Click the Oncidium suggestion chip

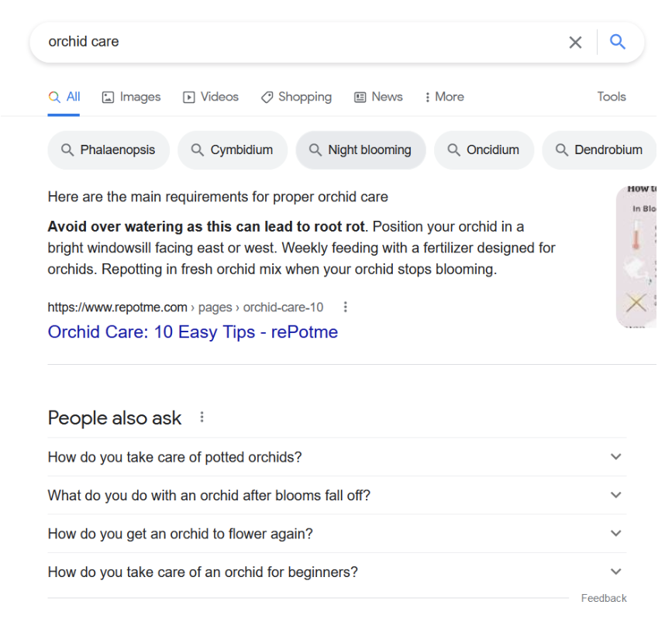(484, 150)
